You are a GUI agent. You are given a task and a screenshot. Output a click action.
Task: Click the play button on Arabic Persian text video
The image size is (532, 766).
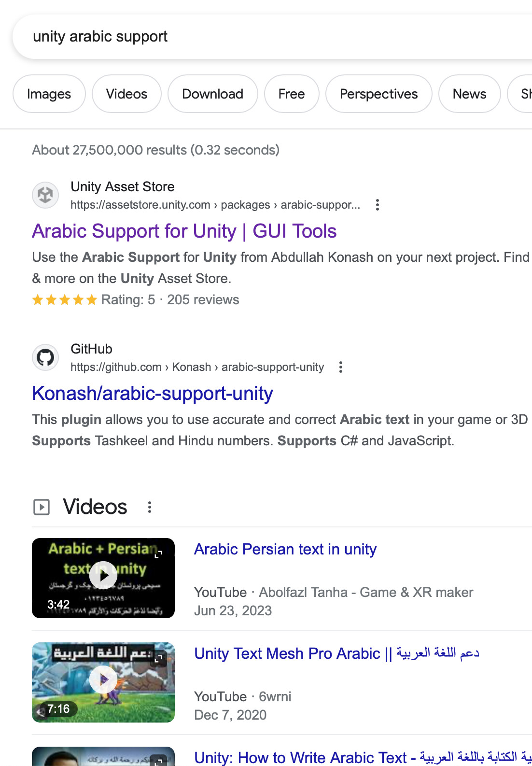tap(103, 575)
